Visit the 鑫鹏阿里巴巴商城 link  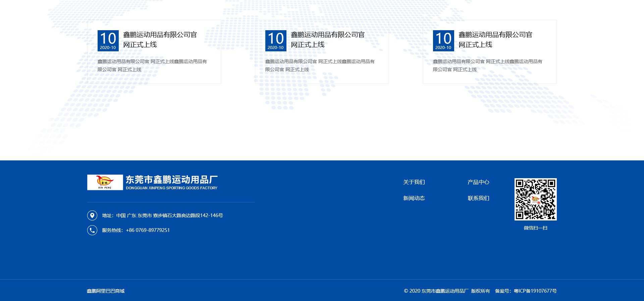[106, 291]
